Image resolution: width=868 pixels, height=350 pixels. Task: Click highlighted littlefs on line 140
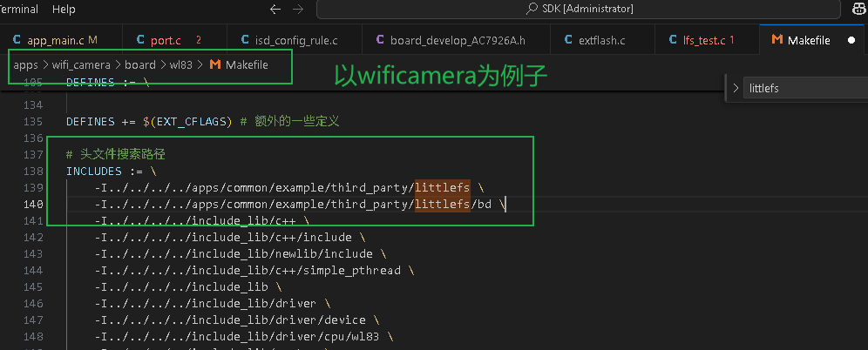click(443, 204)
